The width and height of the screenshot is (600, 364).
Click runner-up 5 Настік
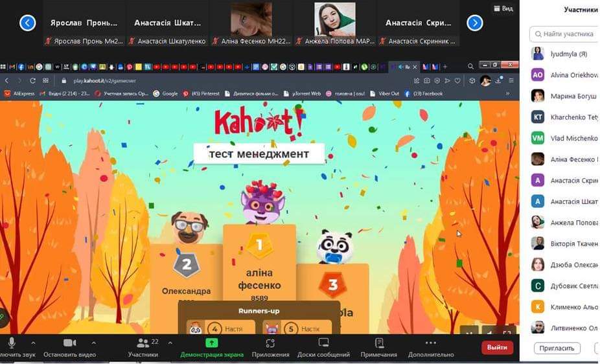tap(297, 328)
